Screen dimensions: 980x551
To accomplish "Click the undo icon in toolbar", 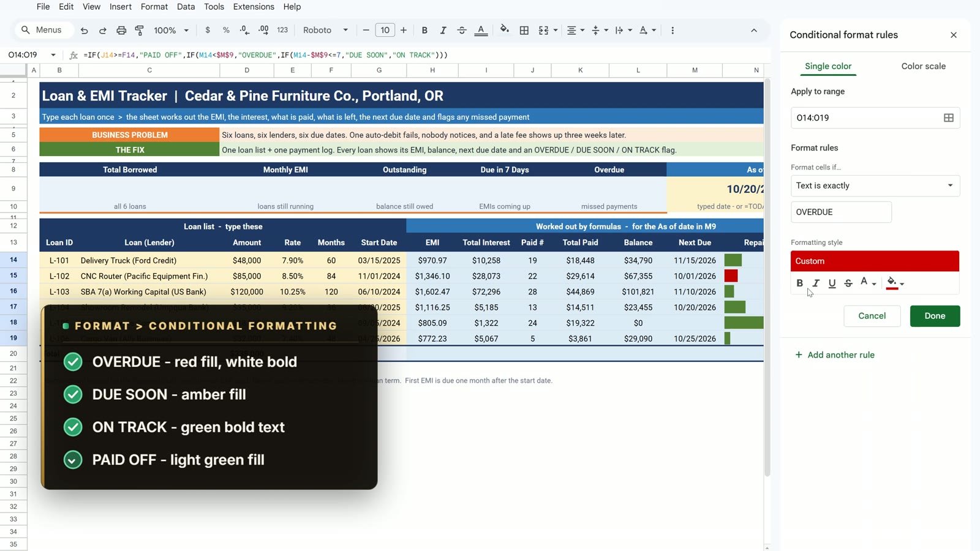I will tap(85, 30).
